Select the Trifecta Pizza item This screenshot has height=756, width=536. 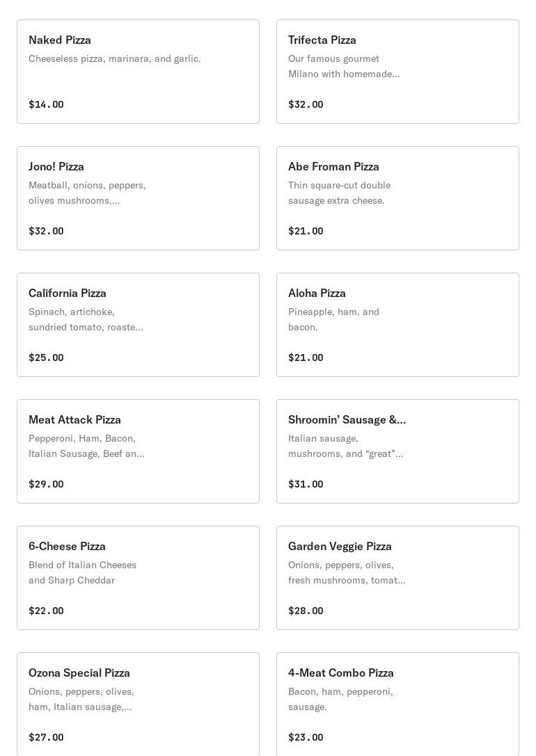(397, 72)
